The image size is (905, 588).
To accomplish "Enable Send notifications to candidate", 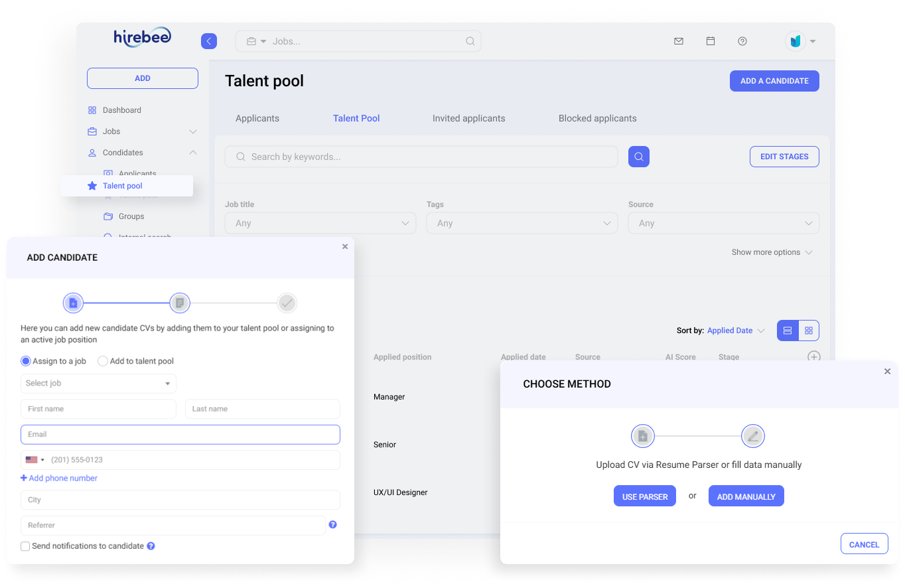I will (25, 546).
